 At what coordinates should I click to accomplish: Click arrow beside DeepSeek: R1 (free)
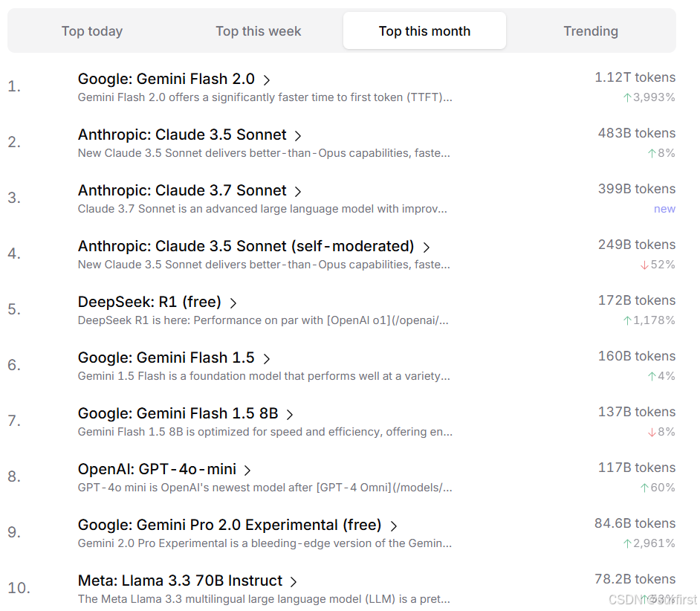pyautogui.click(x=233, y=303)
